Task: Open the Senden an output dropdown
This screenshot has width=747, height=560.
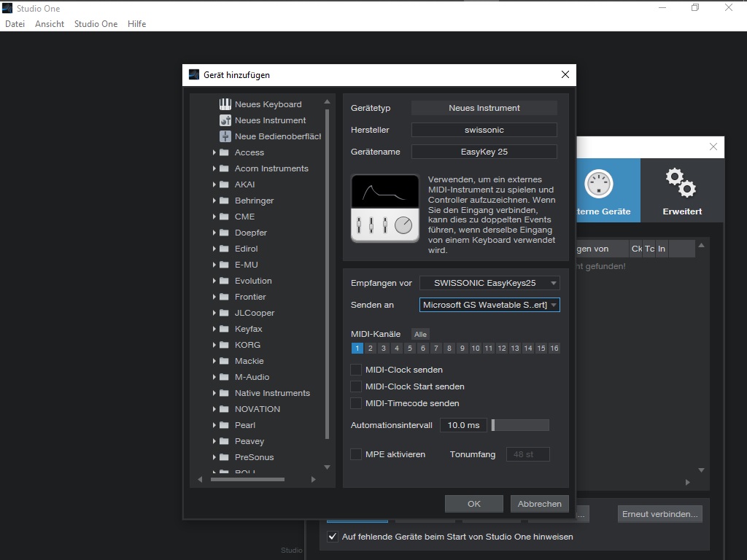Action: (x=489, y=305)
